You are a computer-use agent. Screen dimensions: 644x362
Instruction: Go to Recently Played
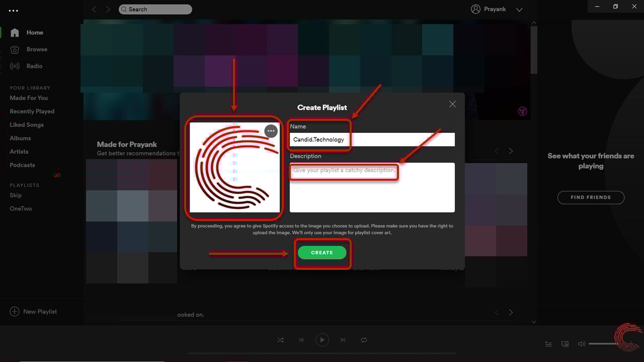(x=32, y=111)
